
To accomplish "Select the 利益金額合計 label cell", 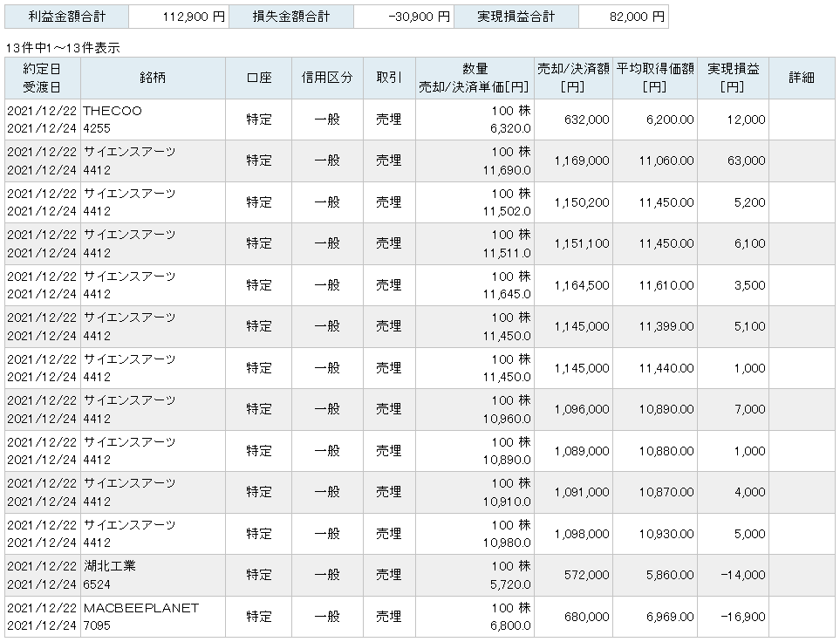I will tap(66, 17).
